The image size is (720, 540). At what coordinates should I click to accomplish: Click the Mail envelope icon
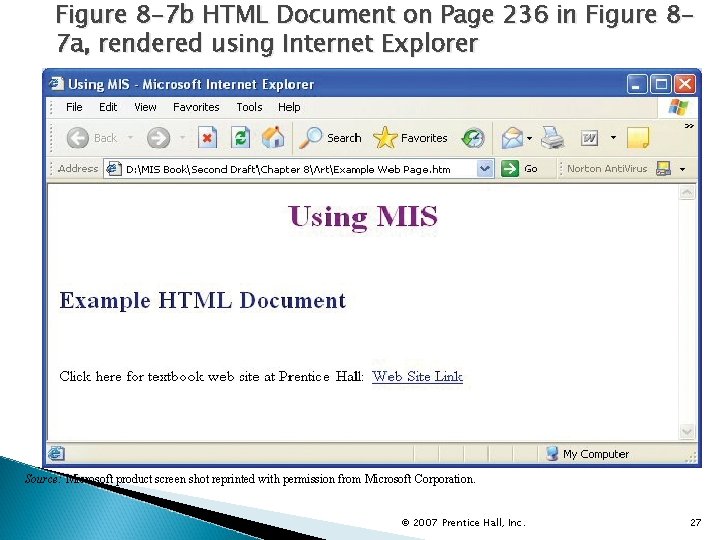tap(512, 138)
